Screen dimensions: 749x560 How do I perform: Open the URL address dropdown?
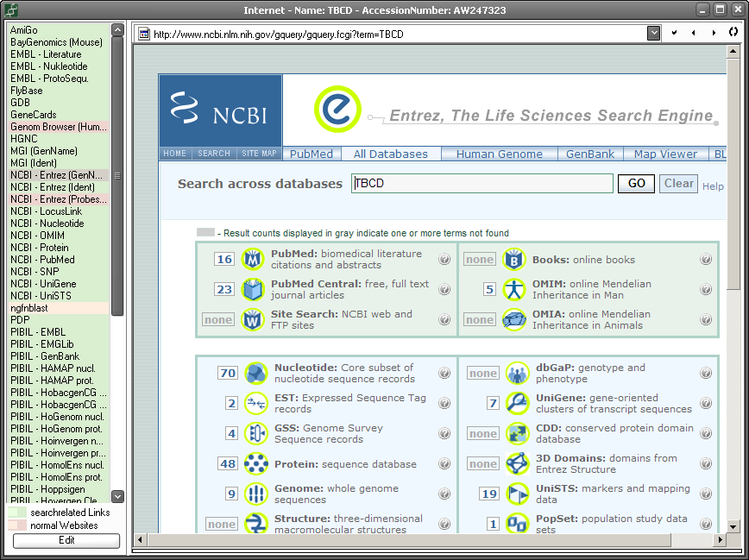click(653, 34)
